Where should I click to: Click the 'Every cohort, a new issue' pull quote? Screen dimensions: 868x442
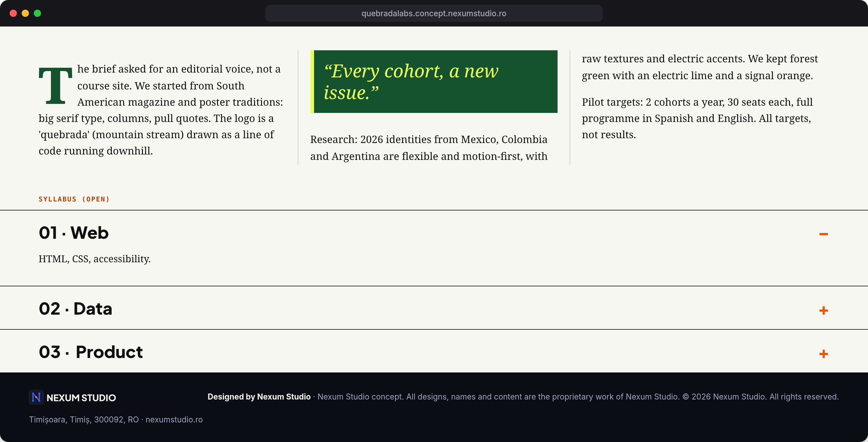click(x=434, y=82)
